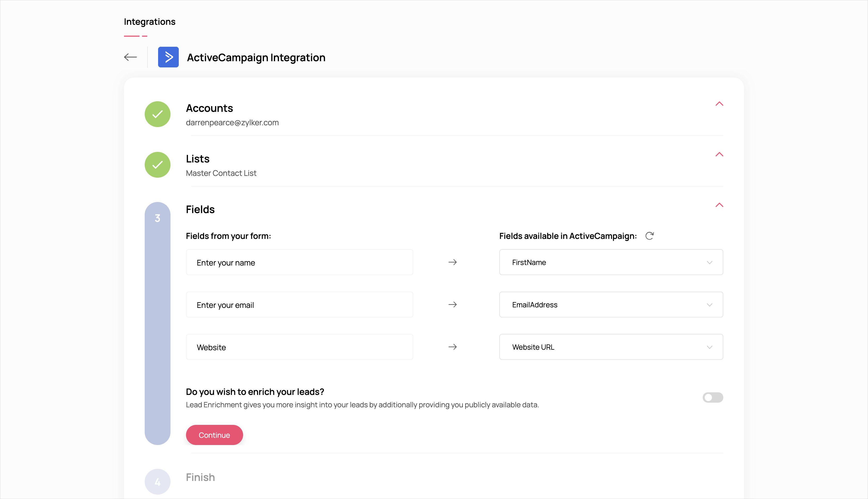Enable the lead enrichment toggle
This screenshot has width=868, height=499.
pos(712,397)
